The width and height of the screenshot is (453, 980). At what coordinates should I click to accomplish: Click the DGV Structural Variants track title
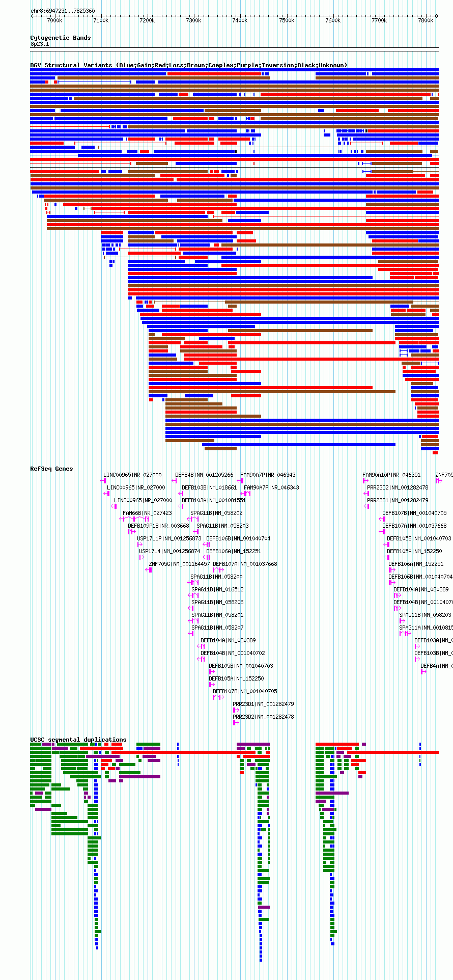click(188, 65)
